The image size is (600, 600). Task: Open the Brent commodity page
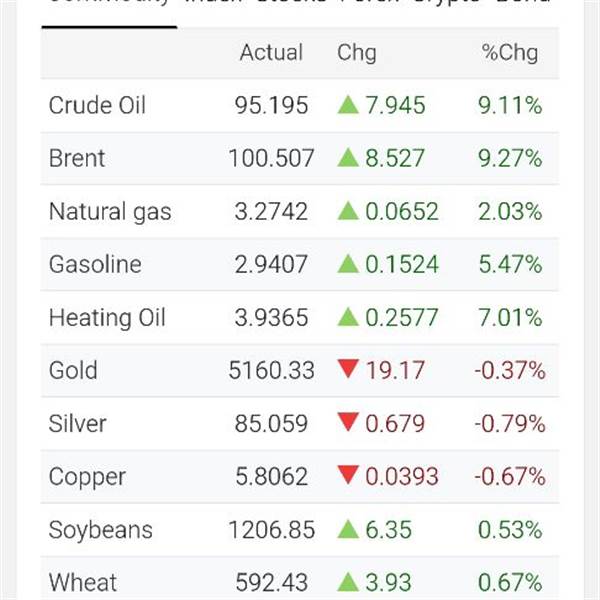(77, 158)
